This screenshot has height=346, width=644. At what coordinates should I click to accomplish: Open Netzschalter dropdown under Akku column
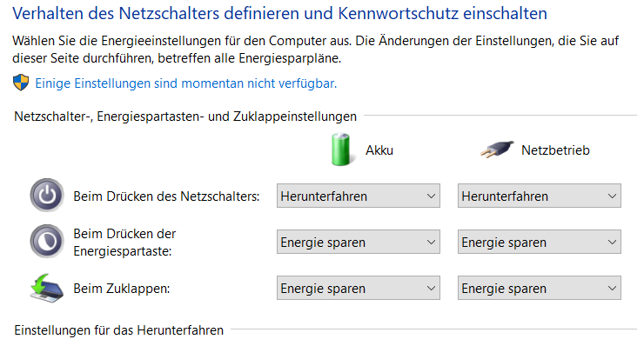359,196
